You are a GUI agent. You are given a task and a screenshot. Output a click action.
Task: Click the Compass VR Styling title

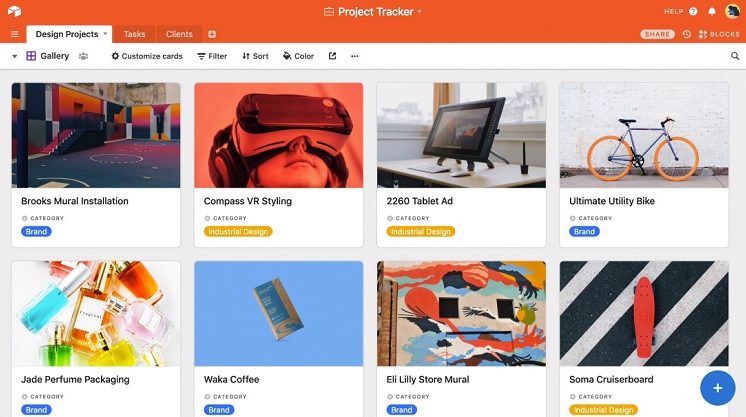pyautogui.click(x=248, y=201)
